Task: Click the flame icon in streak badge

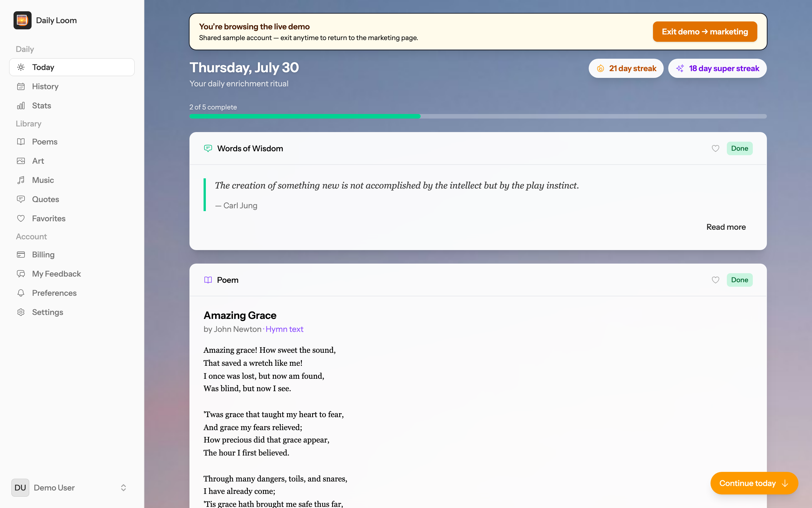Action: tap(600, 69)
